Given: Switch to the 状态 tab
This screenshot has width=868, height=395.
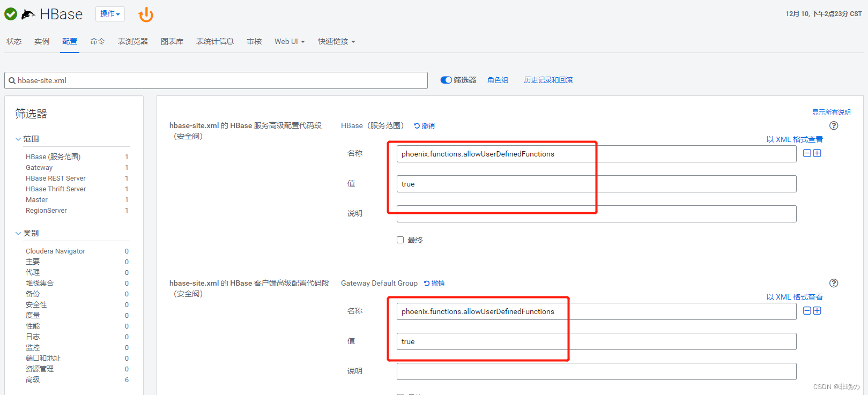Looking at the screenshot, I should pyautogui.click(x=14, y=41).
